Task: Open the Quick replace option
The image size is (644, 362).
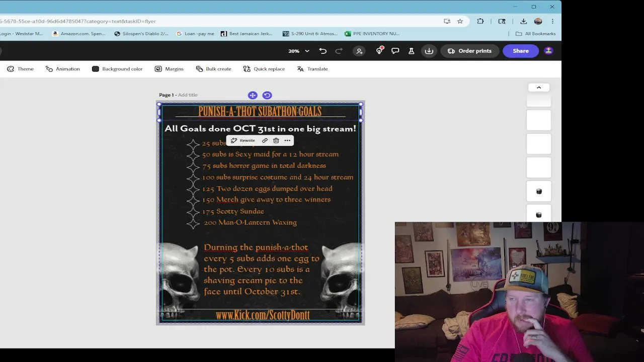Action: pyautogui.click(x=264, y=69)
